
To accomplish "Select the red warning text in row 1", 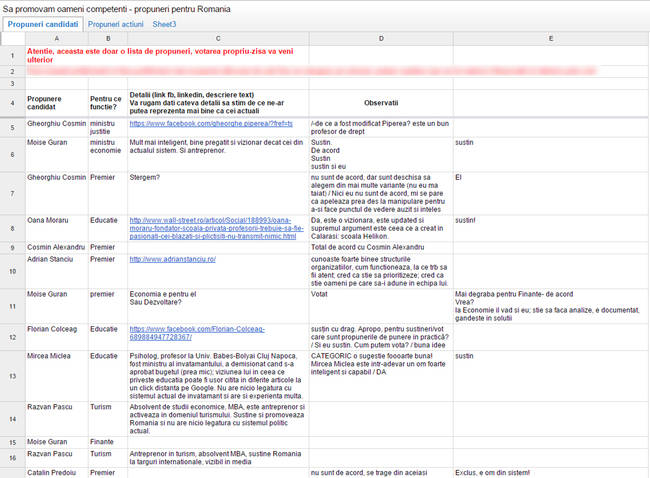I will [160, 56].
